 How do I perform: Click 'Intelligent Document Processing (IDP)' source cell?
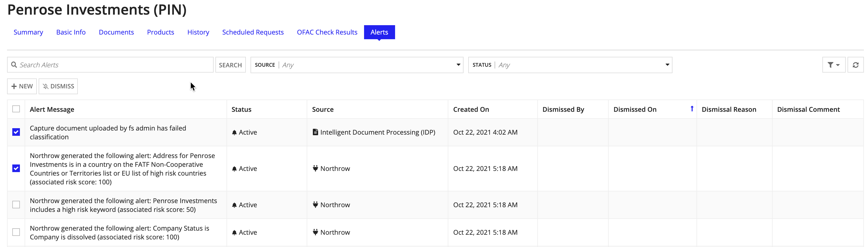click(x=374, y=132)
